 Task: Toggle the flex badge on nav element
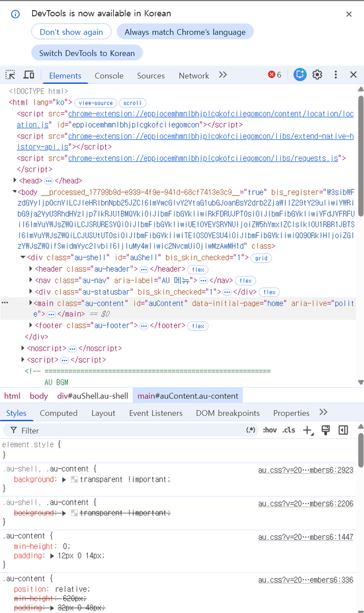pyautogui.click(x=246, y=281)
